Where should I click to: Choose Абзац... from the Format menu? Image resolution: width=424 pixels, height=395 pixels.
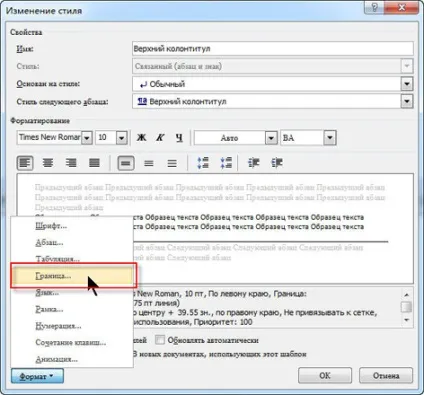pos(72,242)
